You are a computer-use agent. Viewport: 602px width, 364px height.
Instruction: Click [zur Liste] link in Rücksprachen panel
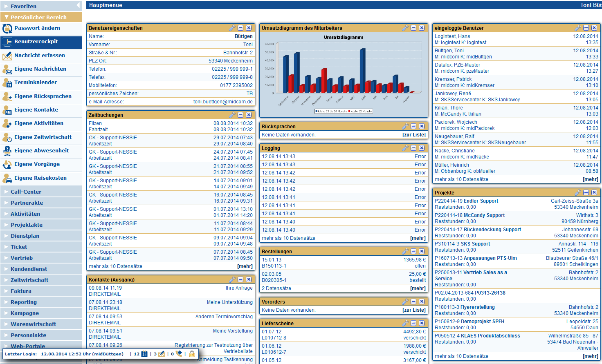click(x=414, y=135)
